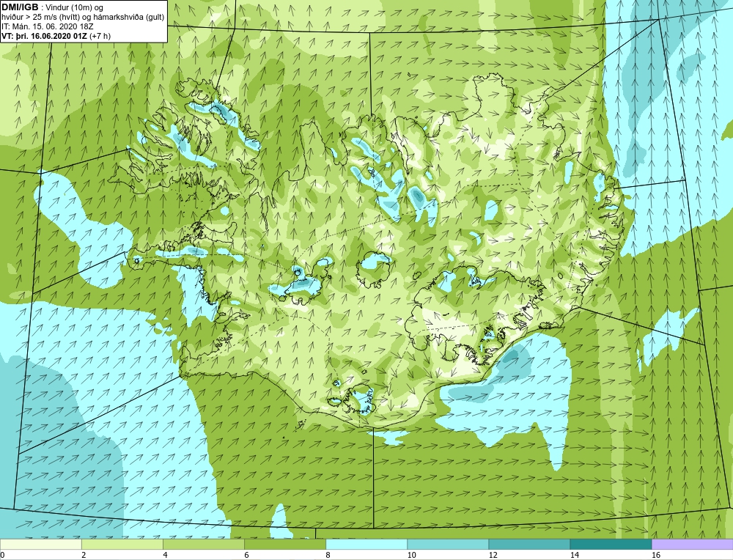Click the legend scale label '8'
Image resolution: width=733 pixels, height=560 pixels.
coord(328,555)
